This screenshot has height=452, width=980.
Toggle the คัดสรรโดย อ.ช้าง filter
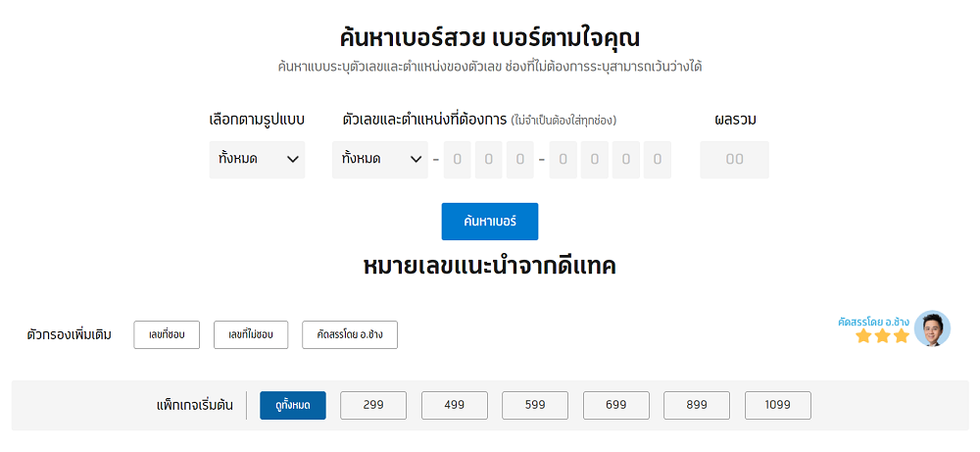[x=350, y=334]
